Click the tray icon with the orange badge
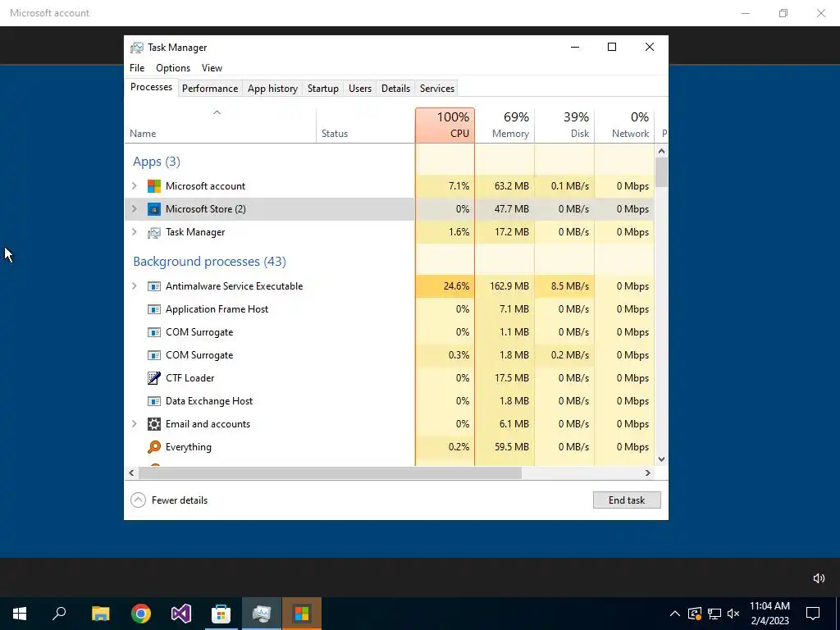 tap(695, 614)
